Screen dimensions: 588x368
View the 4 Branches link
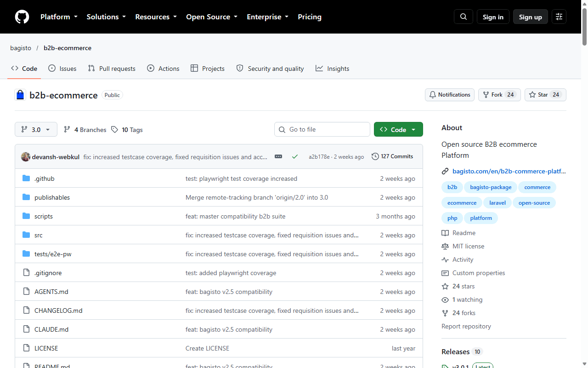pyautogui.click(x=85, y=130)
